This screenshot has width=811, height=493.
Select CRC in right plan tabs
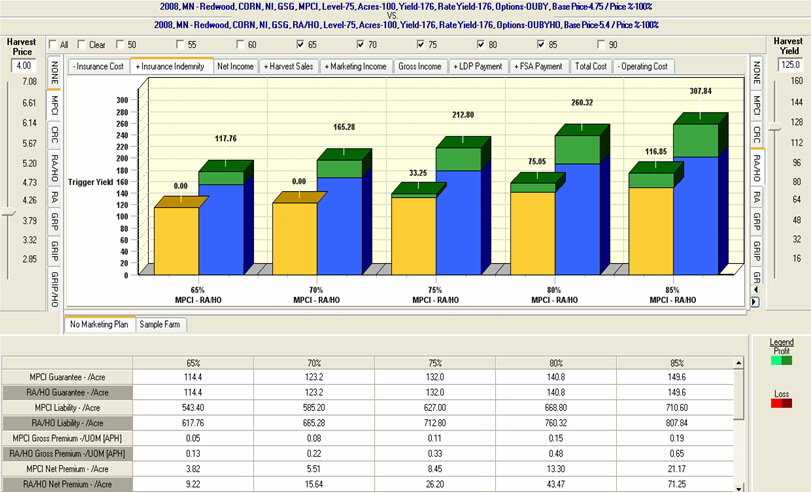757,135
